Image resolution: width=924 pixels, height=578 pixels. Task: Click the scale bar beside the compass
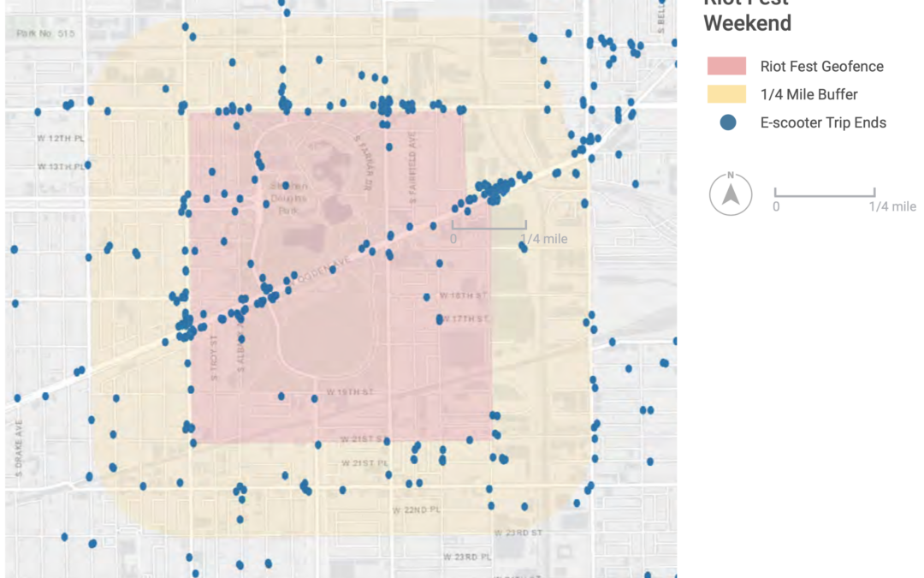pyautogui.click(x=825, y=193)
